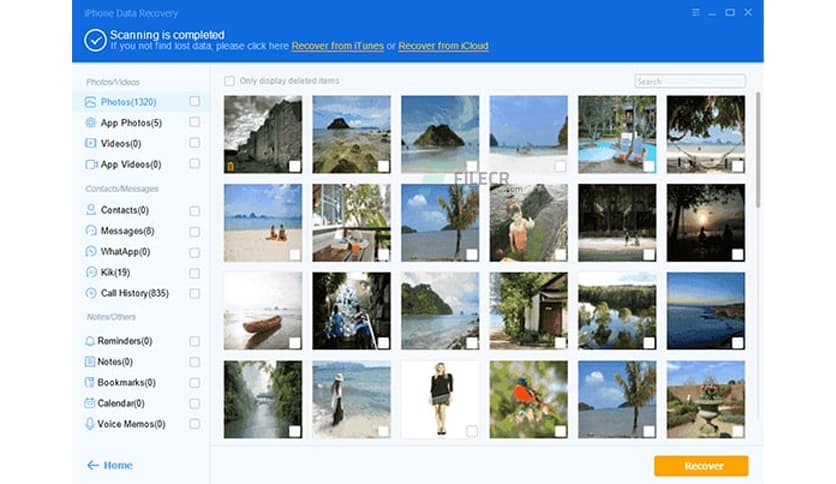Select the Reminders(0) bell icon
Screen dimensions: 836x484
click(90, 341)
